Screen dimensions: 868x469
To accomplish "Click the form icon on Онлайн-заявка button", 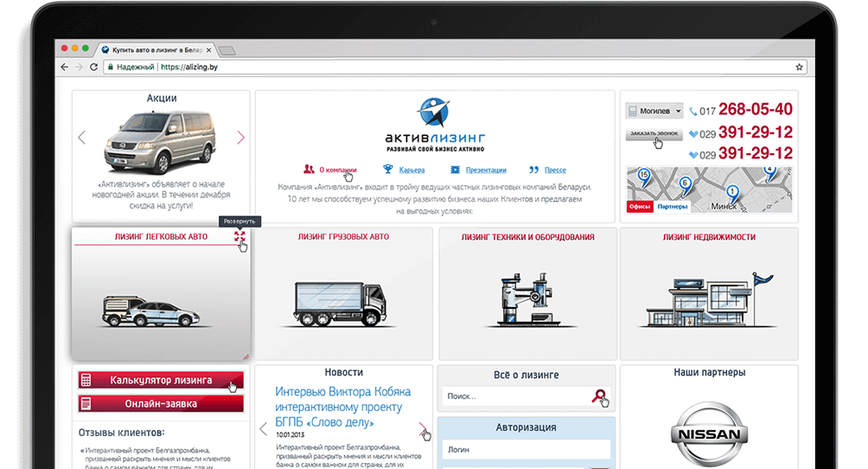I will [x=86, y=403].
